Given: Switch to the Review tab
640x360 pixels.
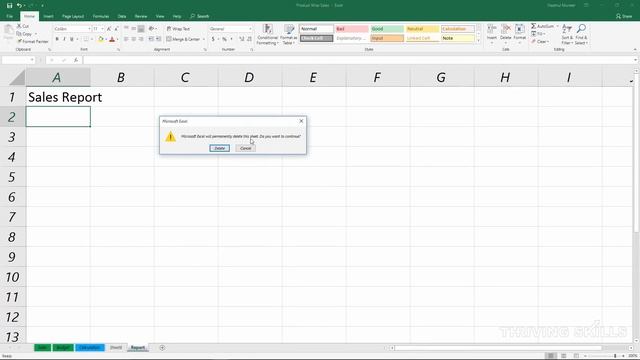Looking at the screenshot, I should point(141,16).
